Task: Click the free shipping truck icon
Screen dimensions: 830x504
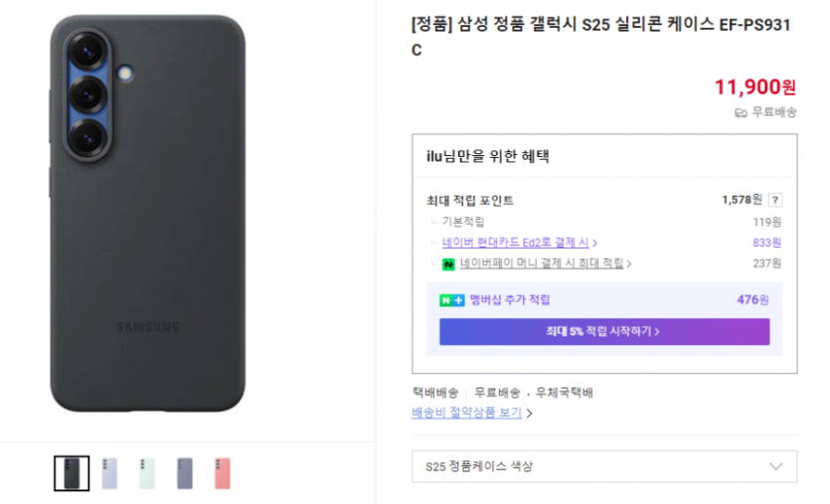Action: (x=741, y=112)
